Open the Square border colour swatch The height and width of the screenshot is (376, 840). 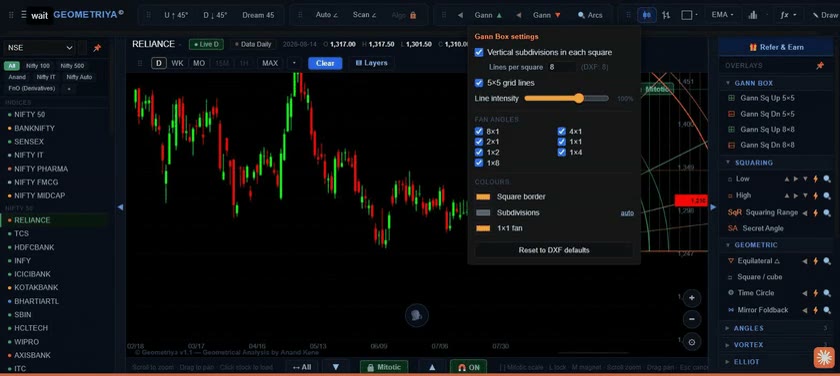[483, 197]
